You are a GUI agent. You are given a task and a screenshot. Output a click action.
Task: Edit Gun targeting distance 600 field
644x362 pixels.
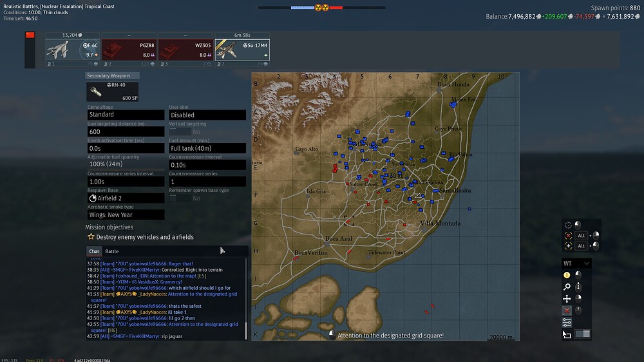(126, 131)
